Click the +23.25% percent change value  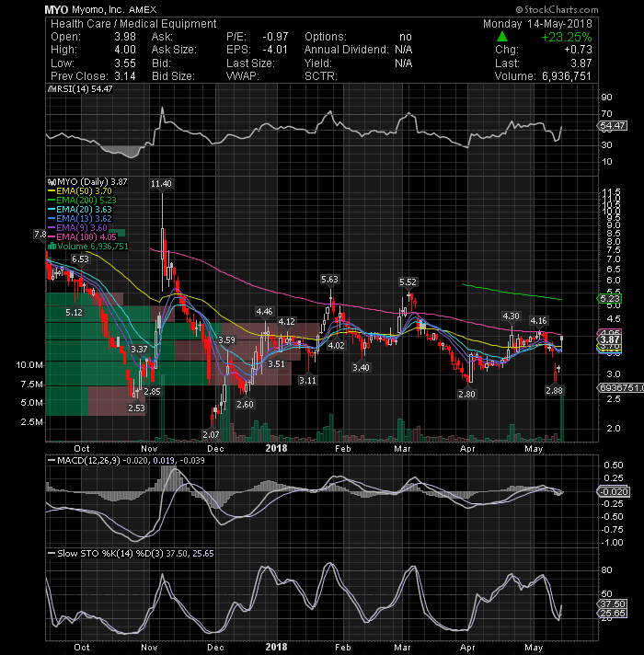click(x=567, y=37)
